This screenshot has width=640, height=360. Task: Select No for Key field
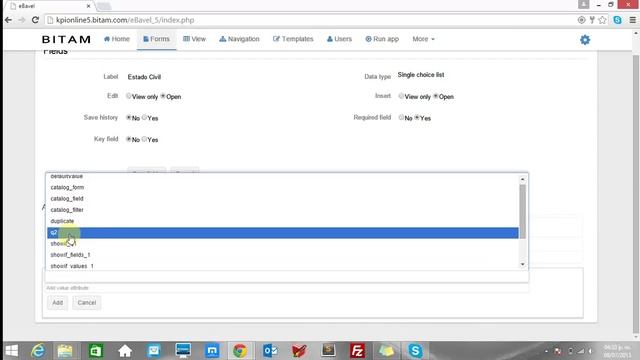[x=129, y=139]
